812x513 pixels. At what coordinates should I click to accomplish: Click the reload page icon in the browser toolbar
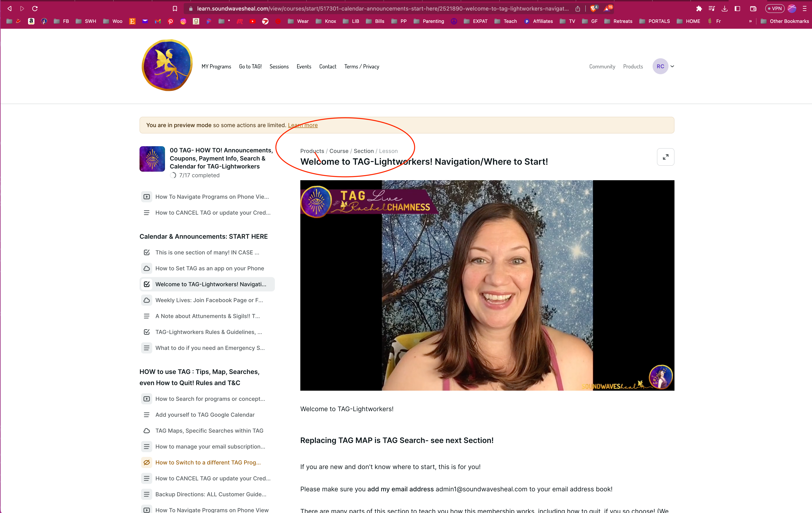(x=35, y=9)
